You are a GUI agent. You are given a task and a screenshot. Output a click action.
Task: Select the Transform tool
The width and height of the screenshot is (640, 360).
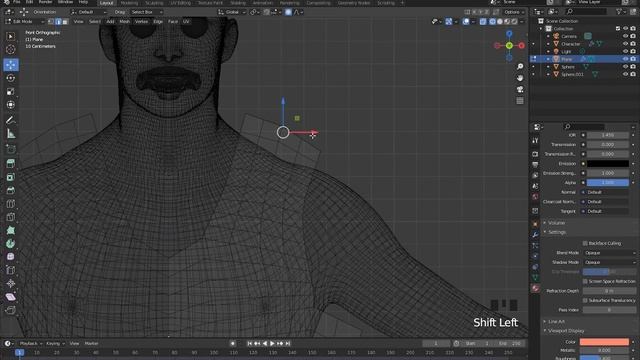coord(11,105)
